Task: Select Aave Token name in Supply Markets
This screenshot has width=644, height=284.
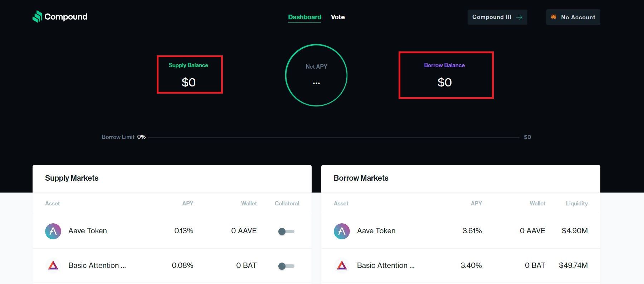Action: pos(88,231)
